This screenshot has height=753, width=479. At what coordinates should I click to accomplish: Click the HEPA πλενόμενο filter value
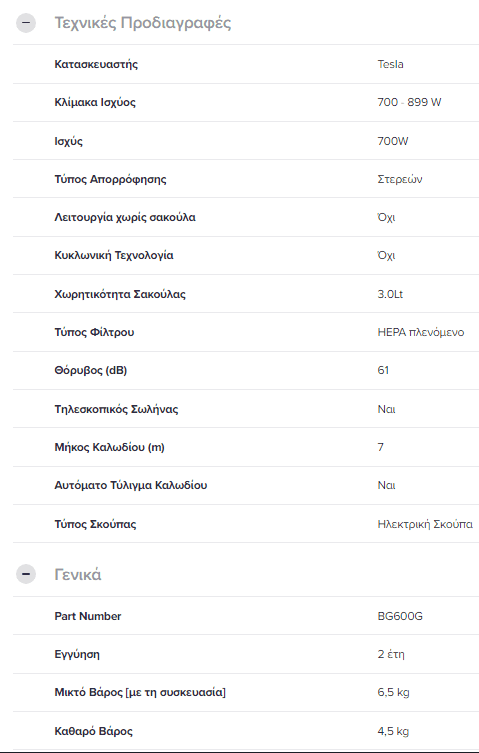point(421,332)
